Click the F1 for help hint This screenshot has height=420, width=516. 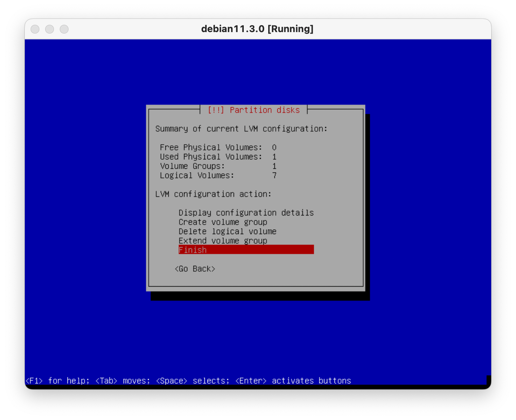tap(57, 381)
